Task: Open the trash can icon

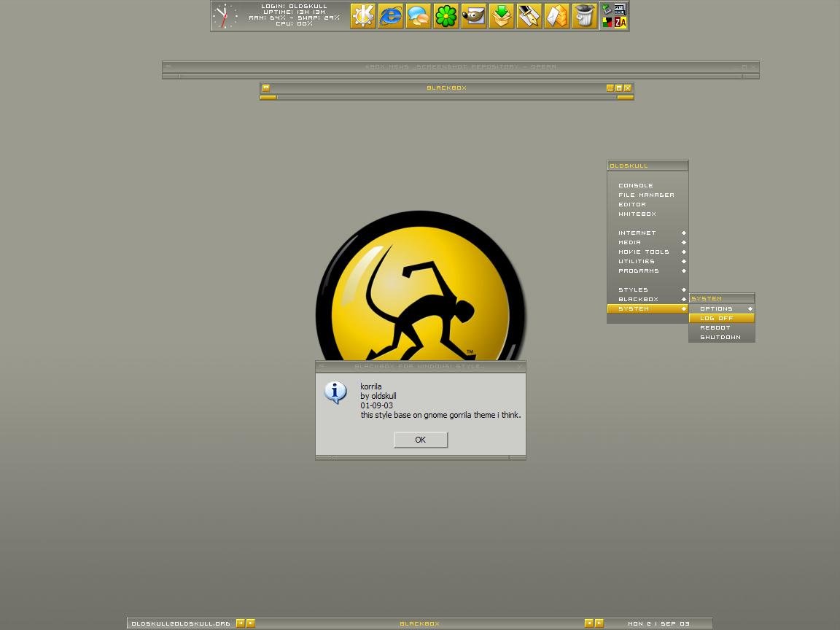Action: tap(585, 15)
